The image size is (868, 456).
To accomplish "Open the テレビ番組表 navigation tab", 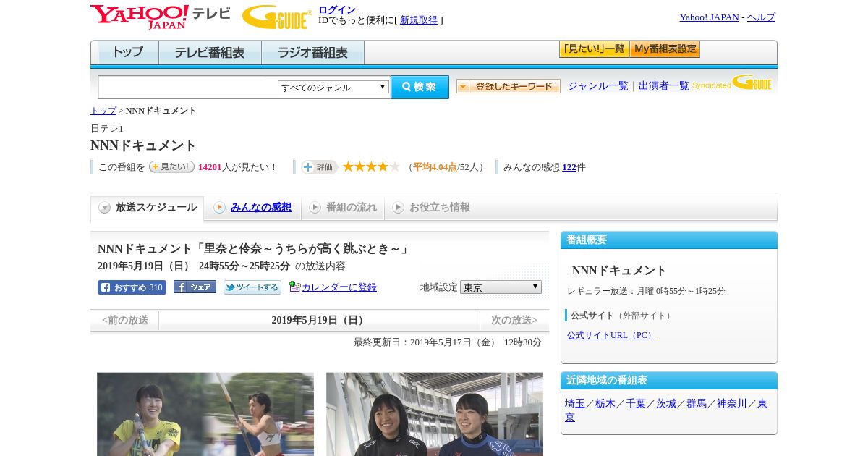I will point(210,53).
